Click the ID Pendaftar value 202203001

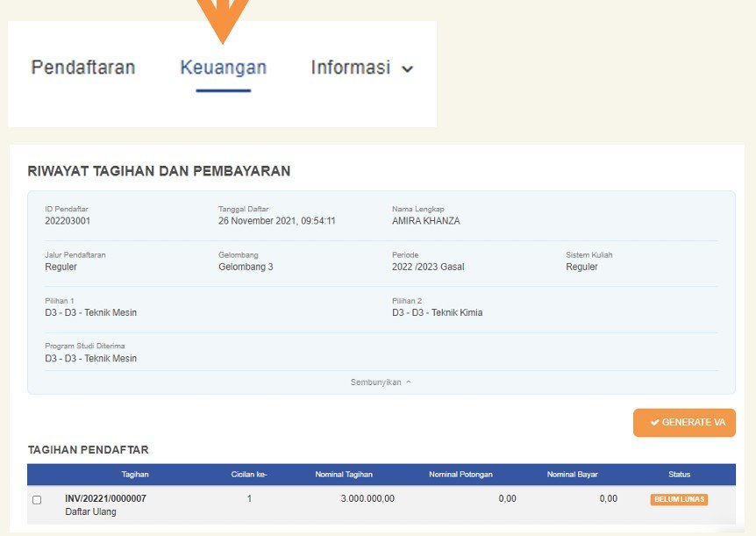[68, 221]
